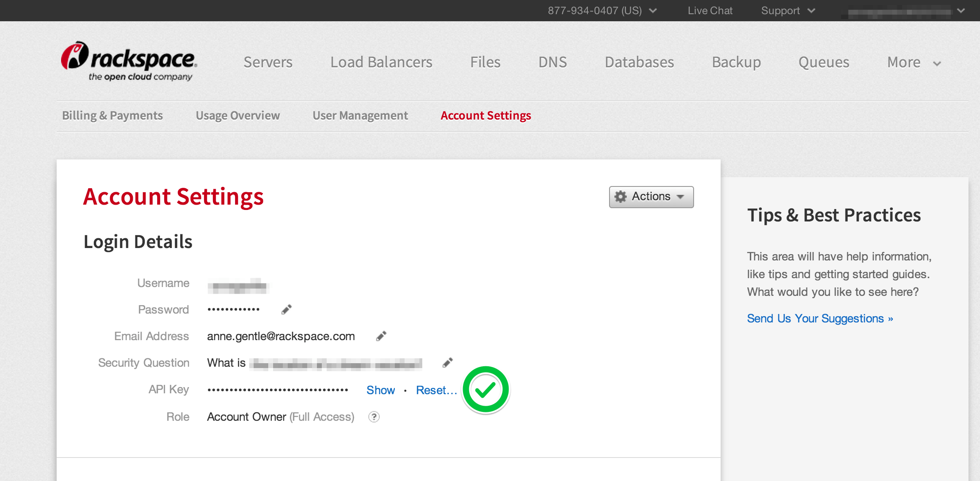The height and width of the screenshot is (481, 980).
Task: Edit the email address with the pencil icon
Action: (381, 336)
